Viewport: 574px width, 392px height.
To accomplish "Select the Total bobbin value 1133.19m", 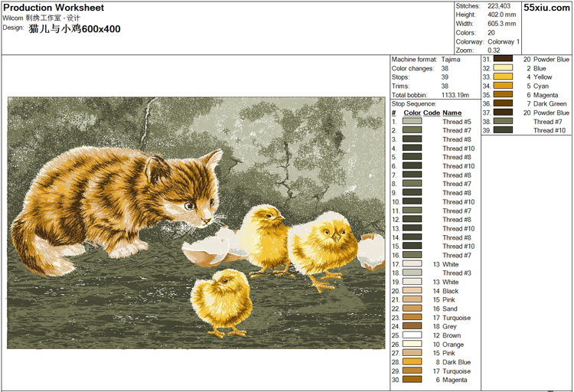I will 455,95.
